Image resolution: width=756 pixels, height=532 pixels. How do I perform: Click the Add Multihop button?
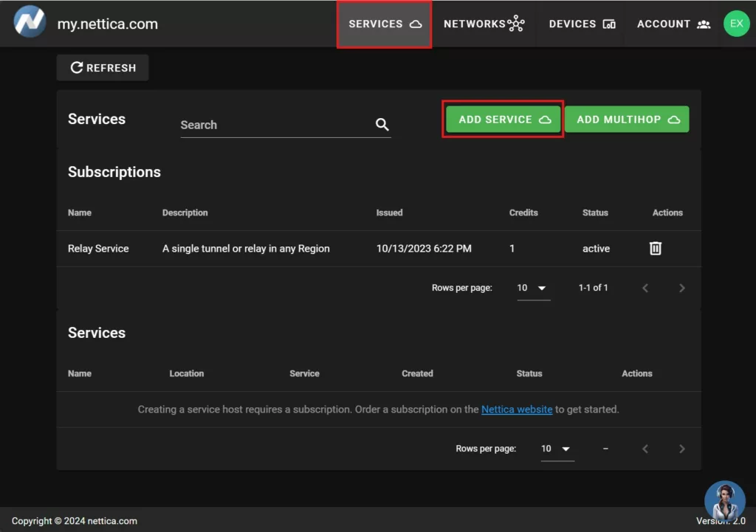(627, 120)
